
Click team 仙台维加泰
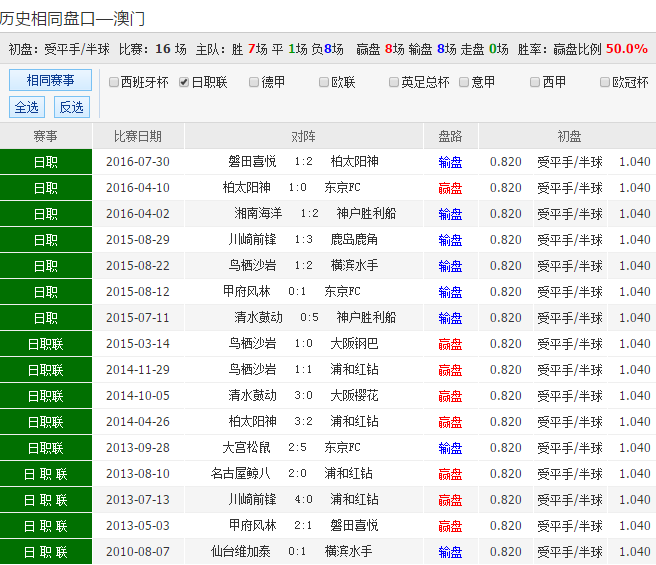click(241, 551)
